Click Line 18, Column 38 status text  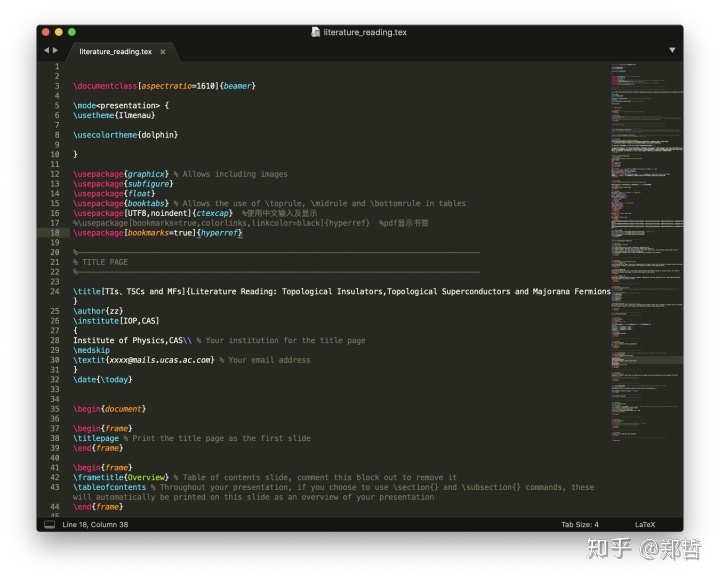95,524
